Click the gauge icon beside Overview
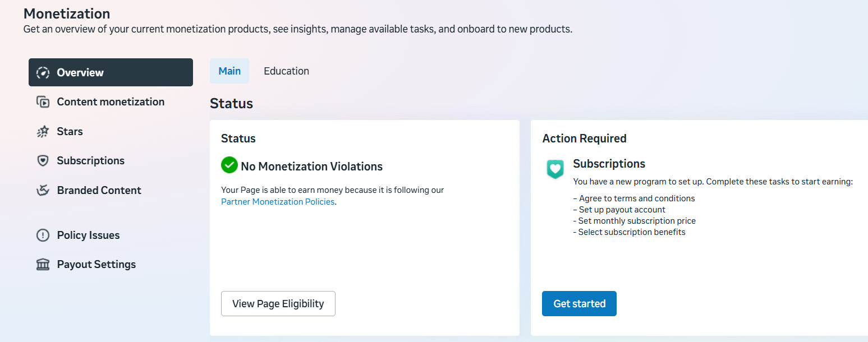This screenshot has height=342, width=868. click(43, 72)
